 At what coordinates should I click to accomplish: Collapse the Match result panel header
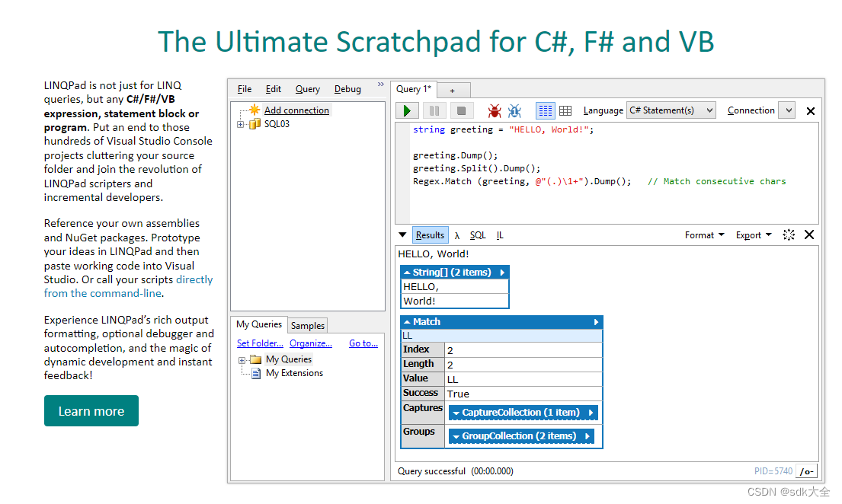(x=406, y=321)
